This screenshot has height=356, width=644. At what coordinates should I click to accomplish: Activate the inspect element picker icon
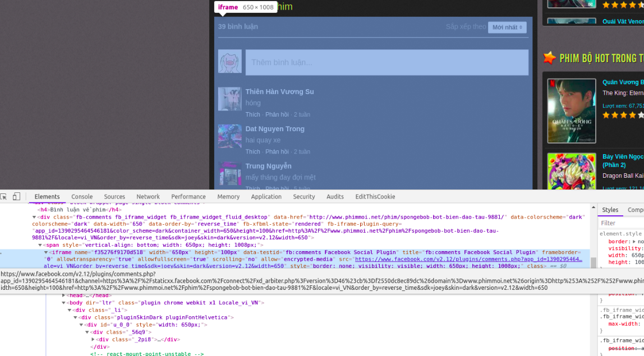click(x=4, y=197)
